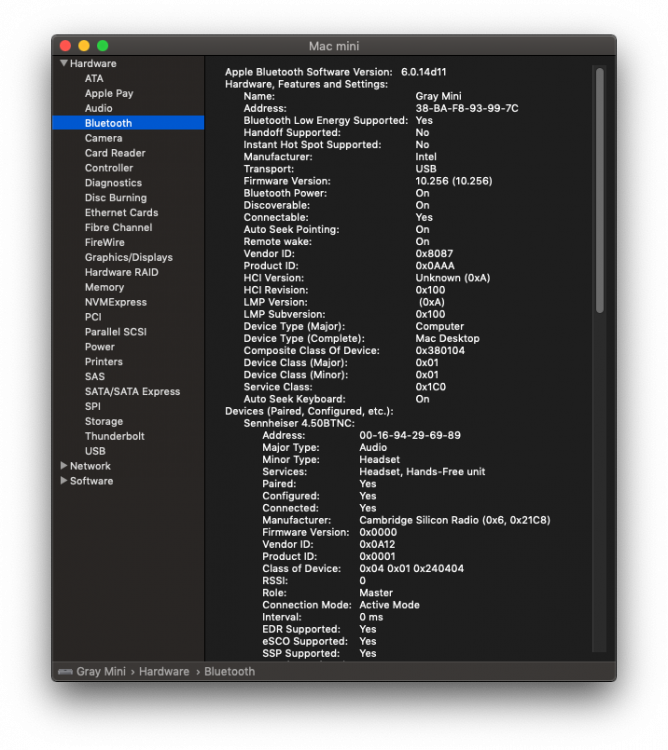Image resolution: width=668 pixels, height=750 pixels.
Task: Click the Cambridge Silicon Radio manufacturer value
Action: coord(455,520)
